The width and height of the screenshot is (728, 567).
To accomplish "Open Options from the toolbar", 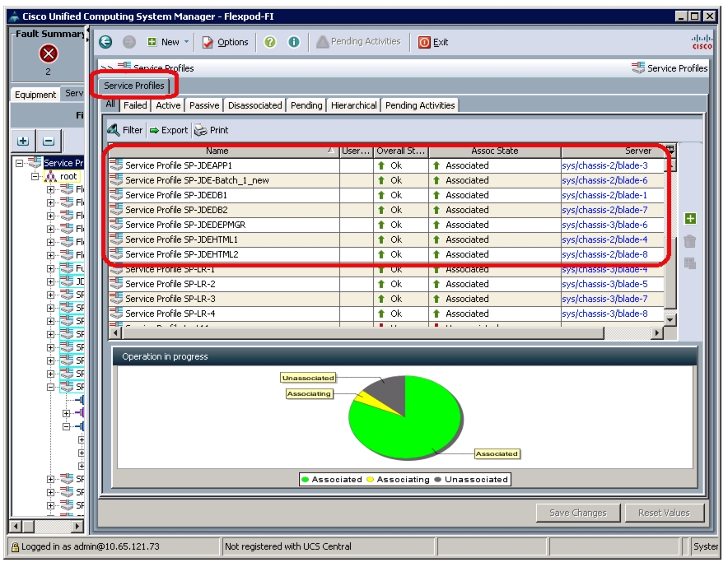I will (x=225, y=42).
